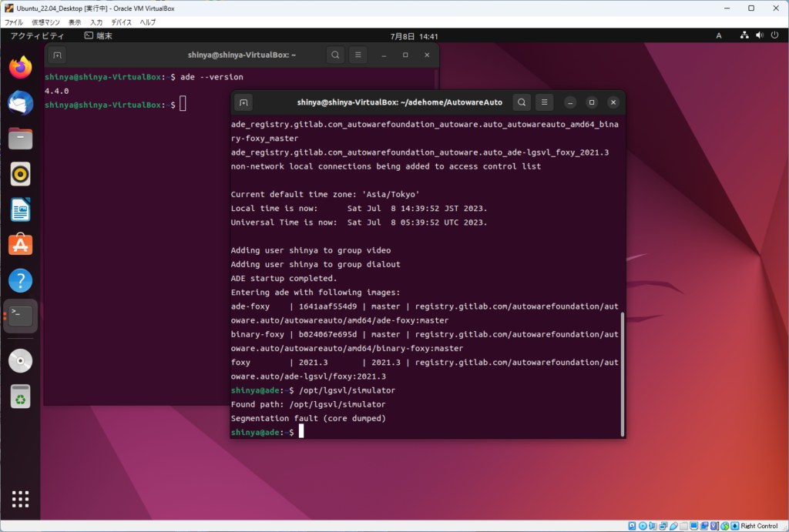789x532 pixels.
Task: Minimize the AutowareAuto terminal window
Action: (x=570, y=102)
